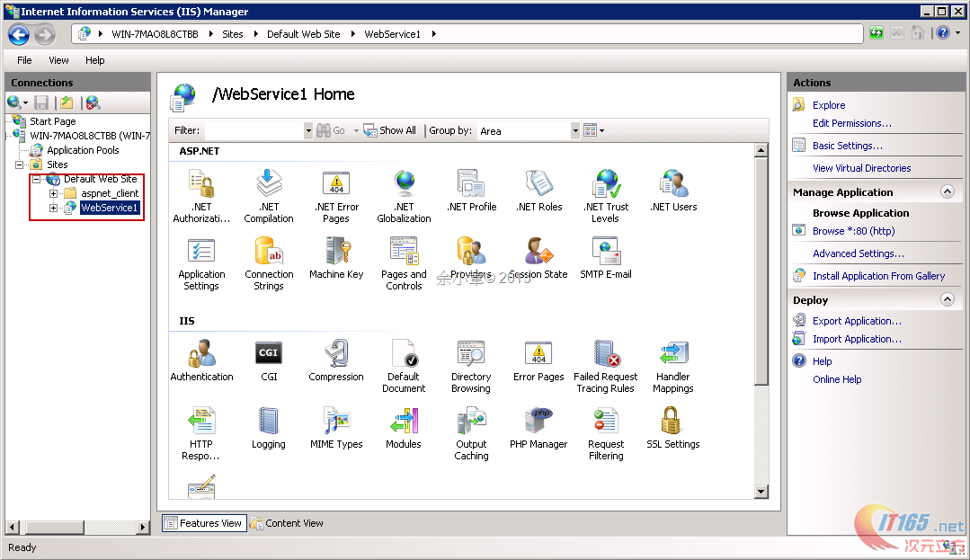
Task: Open Advanced Settings link
Action: coord(858,253)
